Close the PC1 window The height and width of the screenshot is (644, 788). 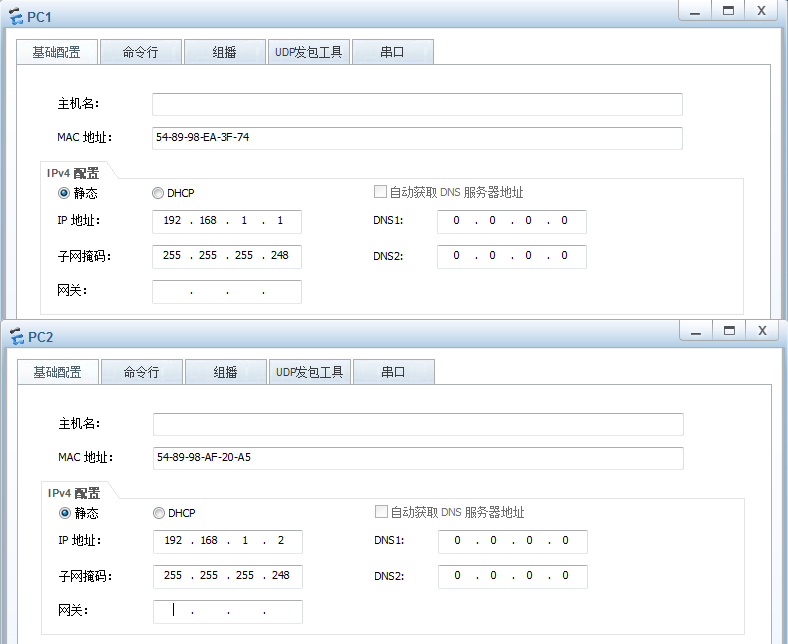click(761, 11)
